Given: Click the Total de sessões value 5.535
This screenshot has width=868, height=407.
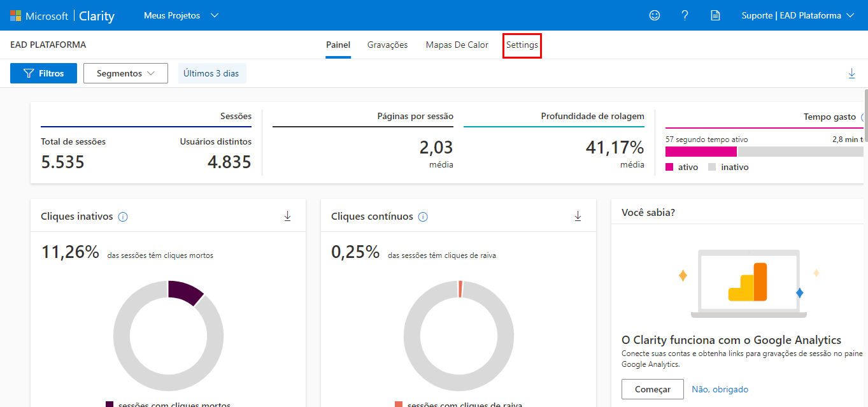Looking at the screenshot, I should [x=62, y=162].
